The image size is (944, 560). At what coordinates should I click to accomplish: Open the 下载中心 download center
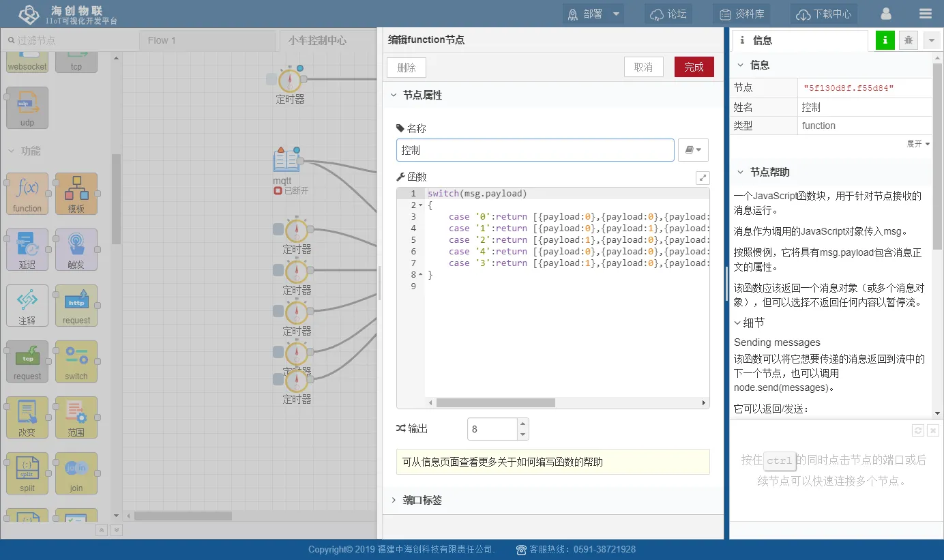tap(824, 14)
